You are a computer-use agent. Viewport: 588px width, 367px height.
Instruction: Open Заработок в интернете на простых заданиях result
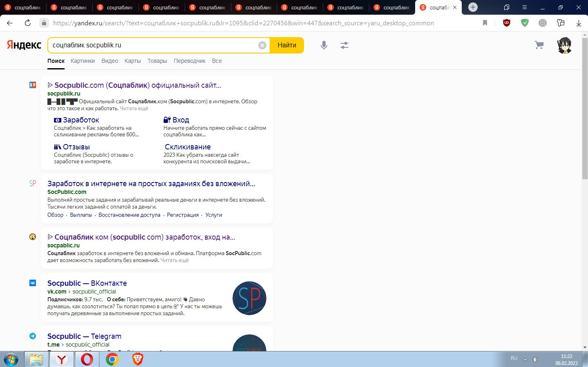point(151,184)
